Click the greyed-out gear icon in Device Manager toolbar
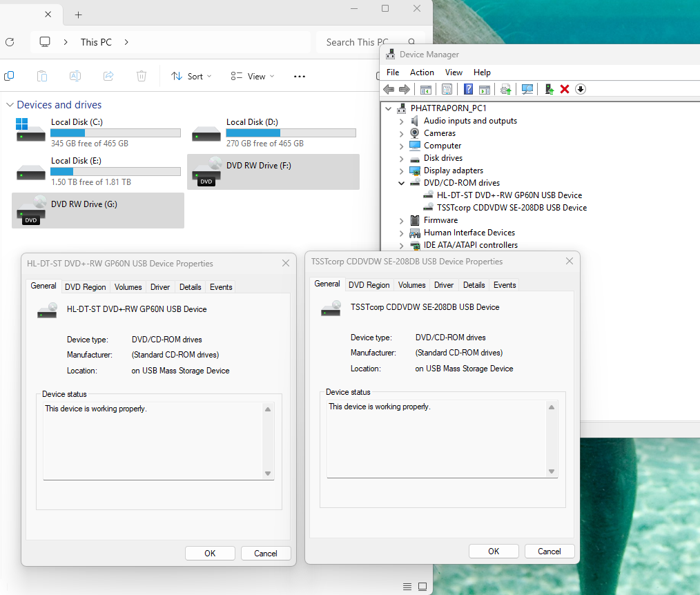 [x=506, y=89]
